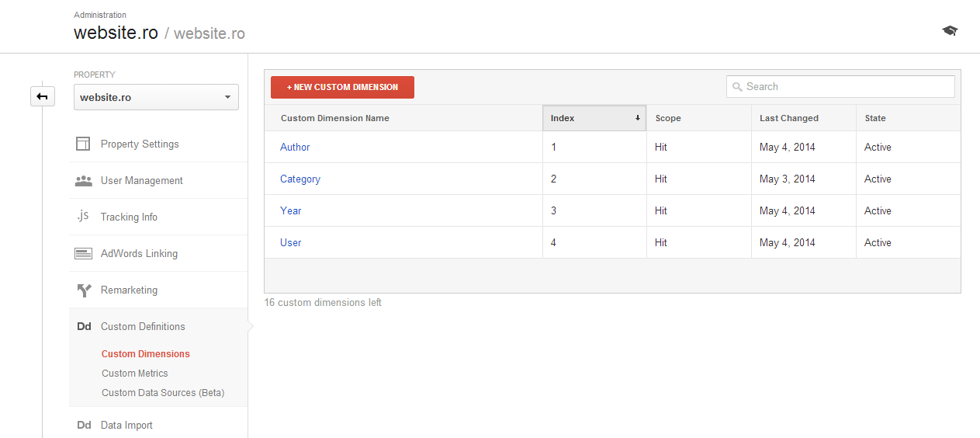Image resolution: width=980 pixels, height=438 pixels.
Task: Open Custom Data Sources (Beta)
Action: click(x=163, y=392)
